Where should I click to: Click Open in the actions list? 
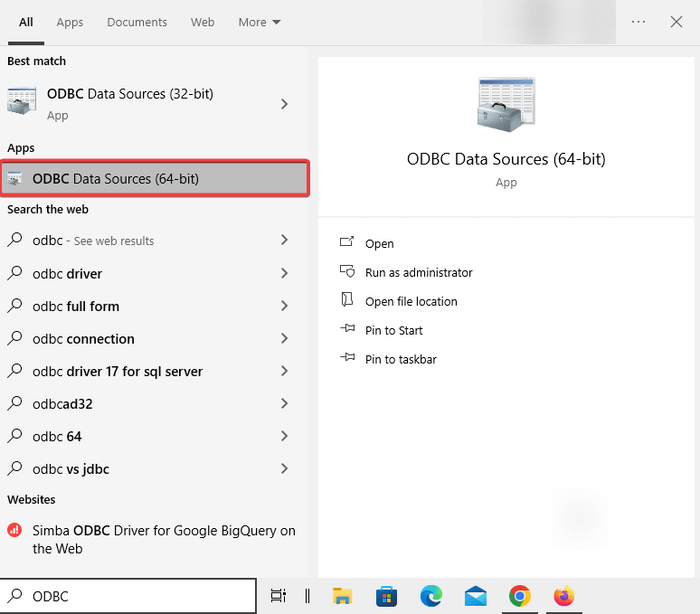[x=380, y=243]
